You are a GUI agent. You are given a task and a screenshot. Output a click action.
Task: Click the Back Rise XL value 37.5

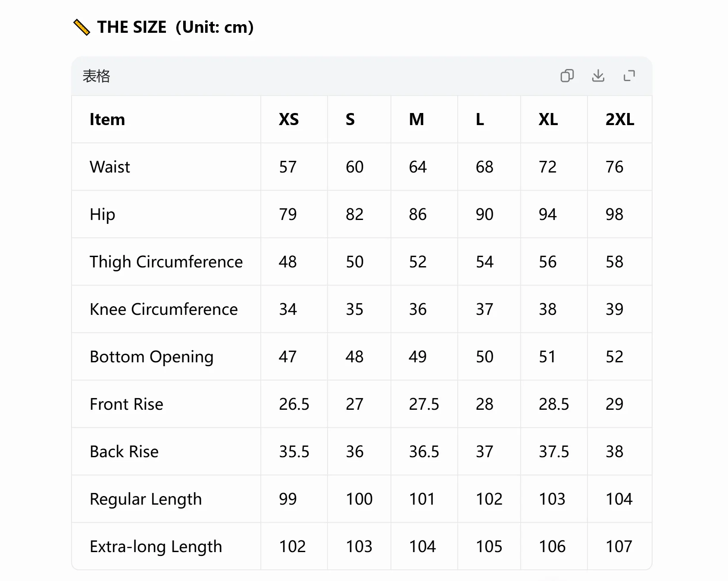click(x=554, y=452)
